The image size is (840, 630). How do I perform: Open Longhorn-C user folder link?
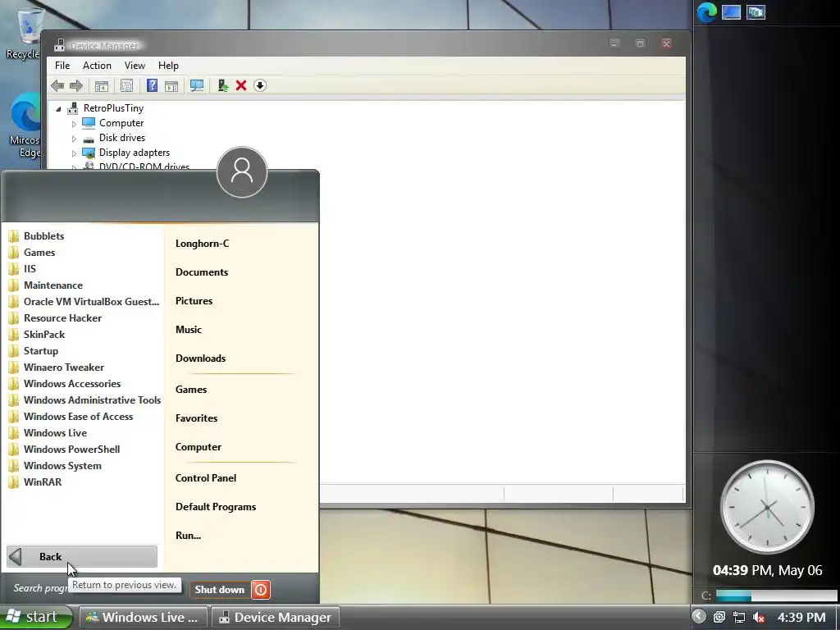202,243
